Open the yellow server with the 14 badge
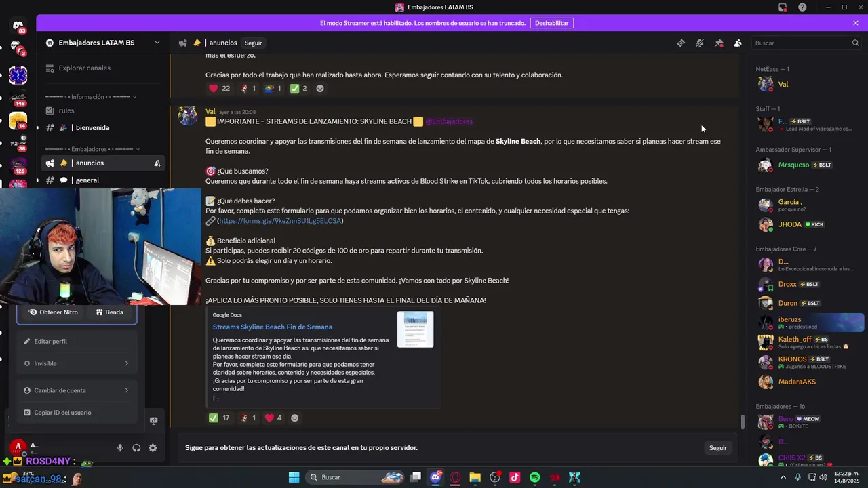 tap(18, 121)
